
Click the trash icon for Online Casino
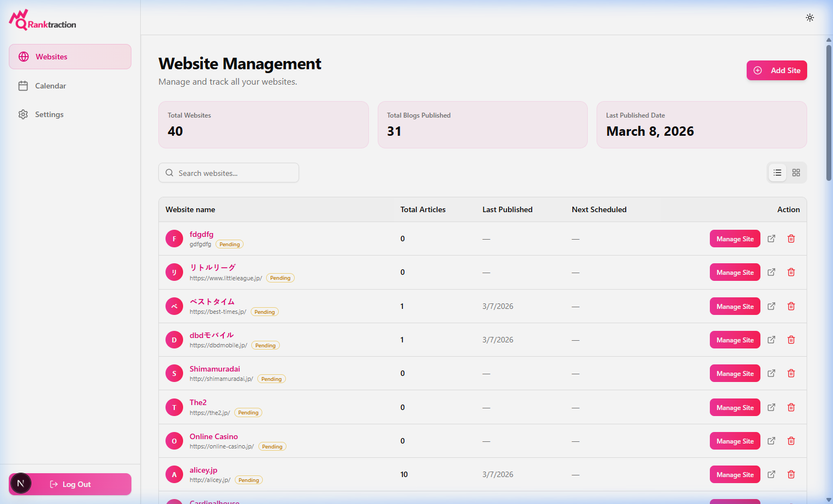tap(791, 440)
